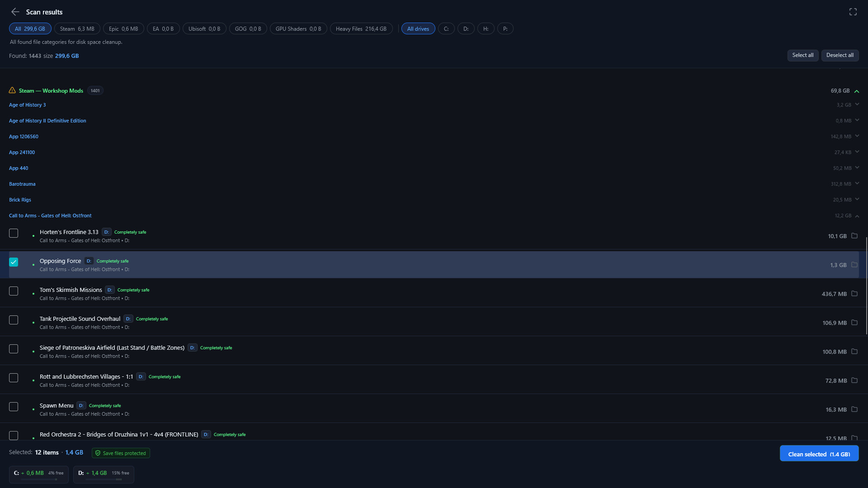Uncheck the Opposing Force checkbox
Screen dimensions: 868x488
14,262
